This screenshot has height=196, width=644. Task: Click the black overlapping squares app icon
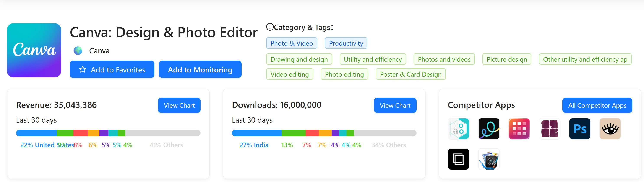coord(458,159)
